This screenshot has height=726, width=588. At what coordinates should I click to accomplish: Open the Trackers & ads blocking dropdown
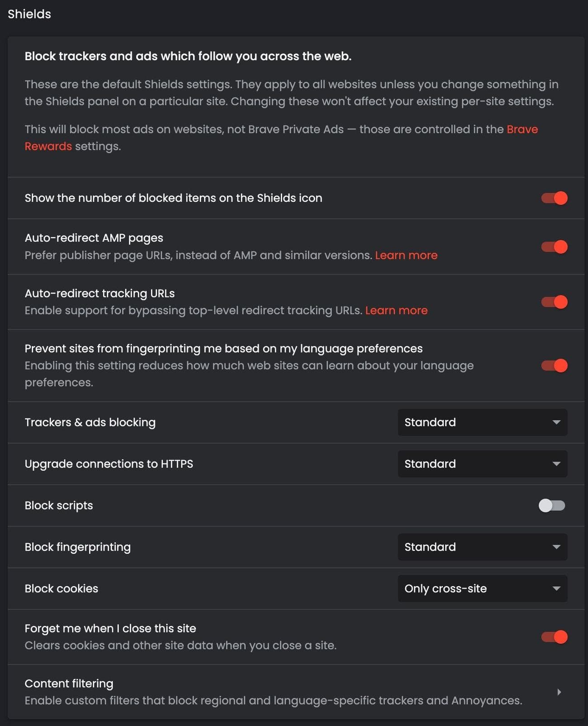[482, 422]
